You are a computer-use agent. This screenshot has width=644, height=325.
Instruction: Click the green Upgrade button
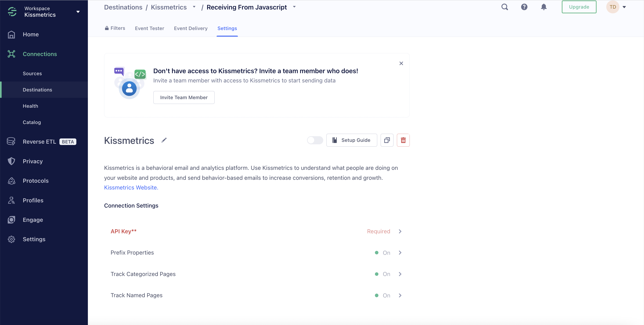pyautogui.click(x=579, y=7)
